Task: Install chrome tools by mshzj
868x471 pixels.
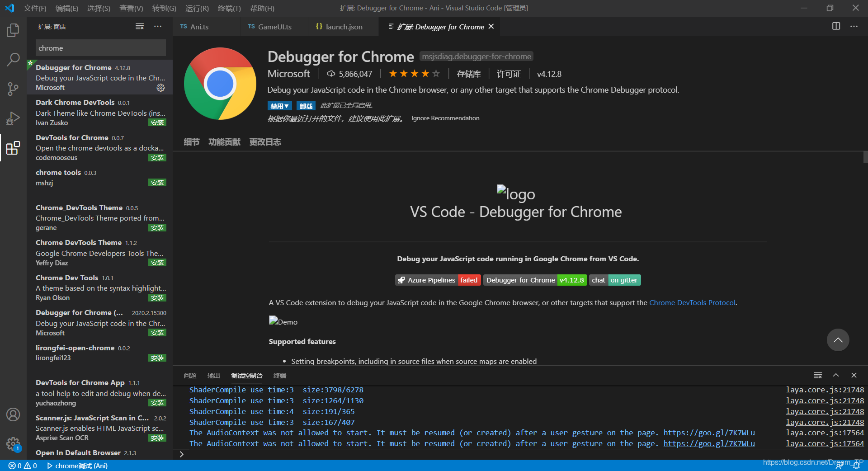Action: tap(157, 183)
